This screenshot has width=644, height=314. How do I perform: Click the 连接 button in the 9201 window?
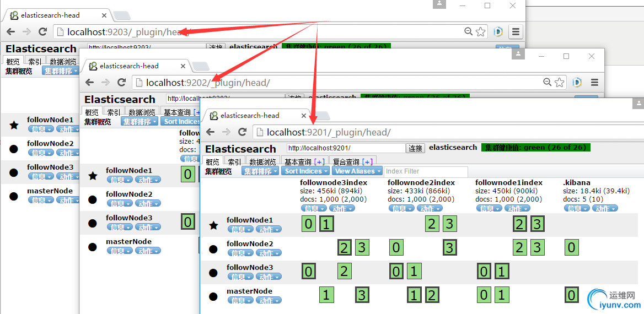[416, 148]
